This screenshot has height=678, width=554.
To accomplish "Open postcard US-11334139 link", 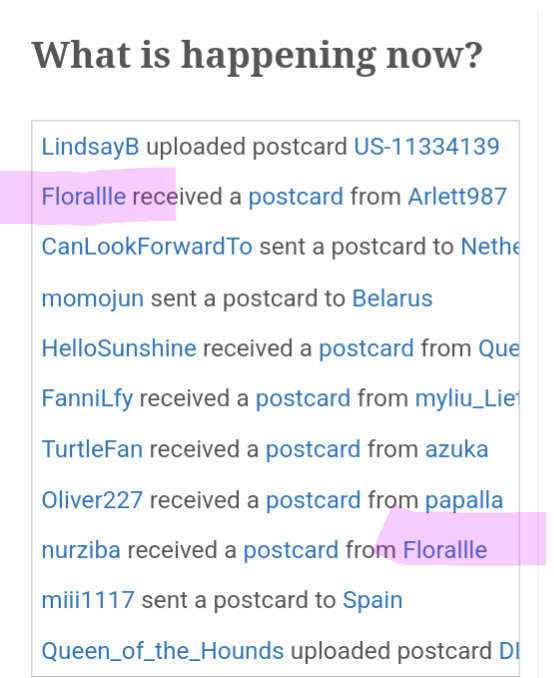I will coord(426,146).
